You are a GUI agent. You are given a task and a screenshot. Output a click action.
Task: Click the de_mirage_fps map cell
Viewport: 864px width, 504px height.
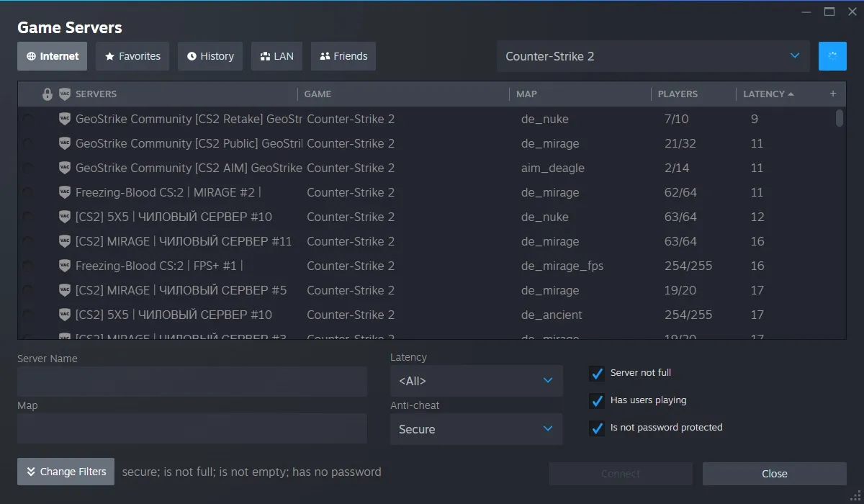(x=562, y=266)
